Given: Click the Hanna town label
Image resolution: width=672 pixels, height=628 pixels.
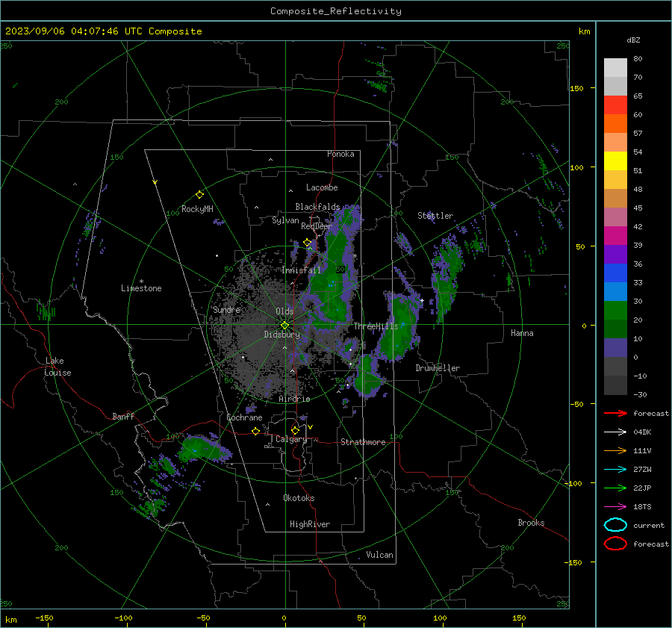Looking at the screenshot, I should tap(522, 333).
